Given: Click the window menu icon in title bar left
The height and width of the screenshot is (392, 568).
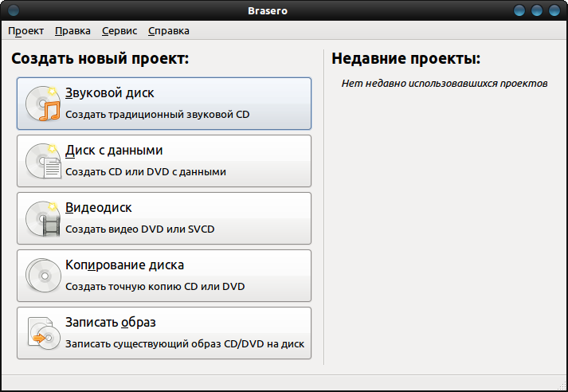Looking at the screenshot, I should [14, 10].
